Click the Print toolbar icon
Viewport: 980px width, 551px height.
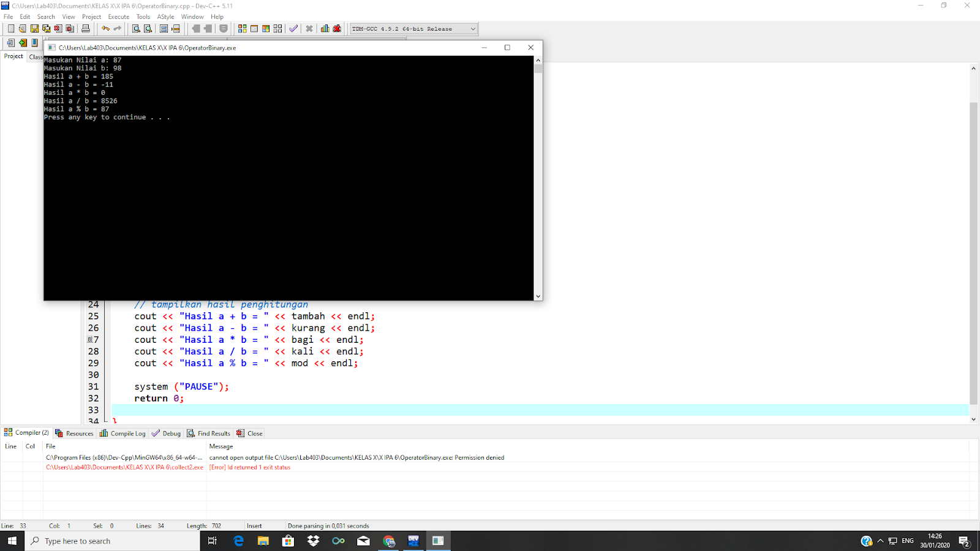(86, 29)
